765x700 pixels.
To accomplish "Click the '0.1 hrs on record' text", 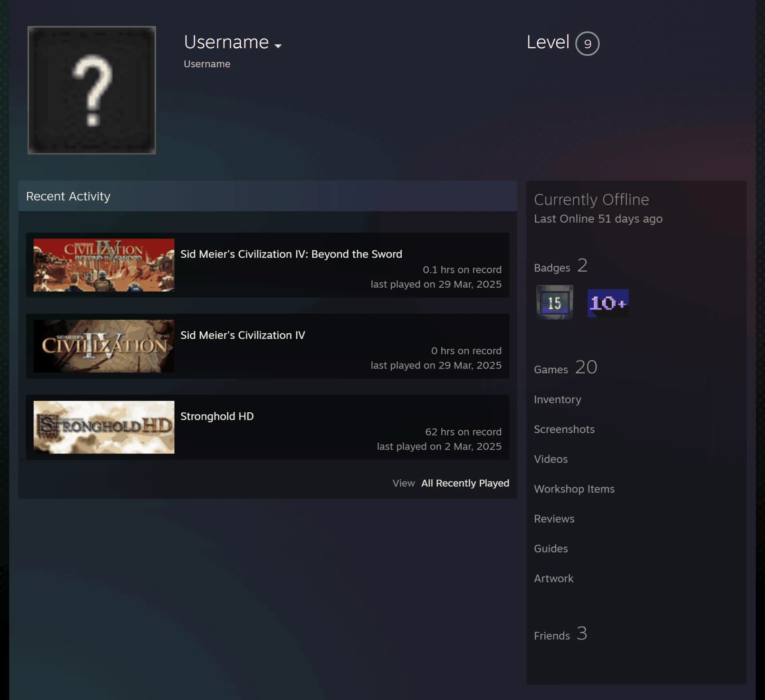I will click(462, 270).
